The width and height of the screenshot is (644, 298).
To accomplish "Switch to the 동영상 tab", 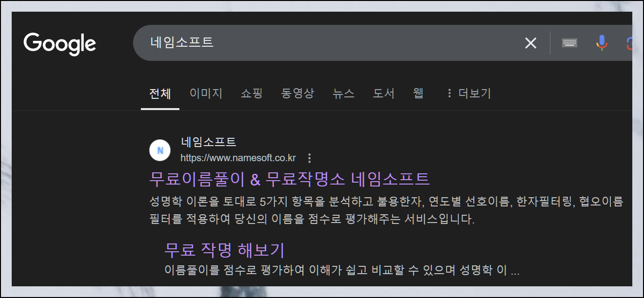I will 297,93.
